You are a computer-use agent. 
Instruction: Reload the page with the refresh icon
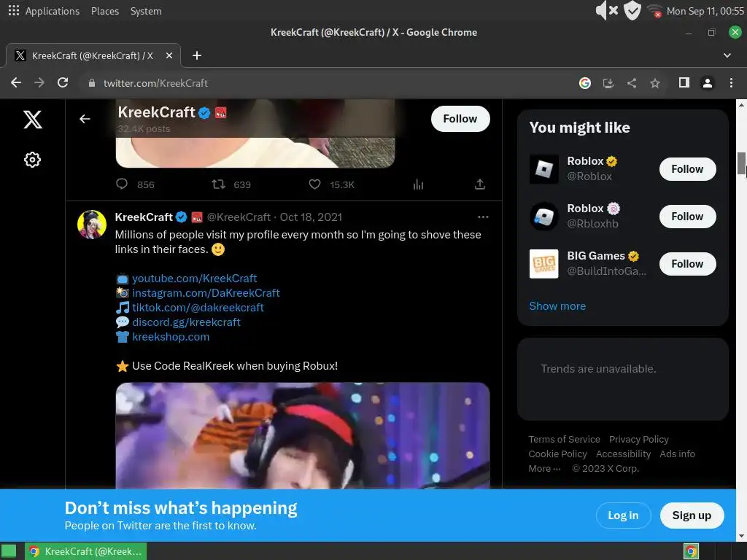63,83
